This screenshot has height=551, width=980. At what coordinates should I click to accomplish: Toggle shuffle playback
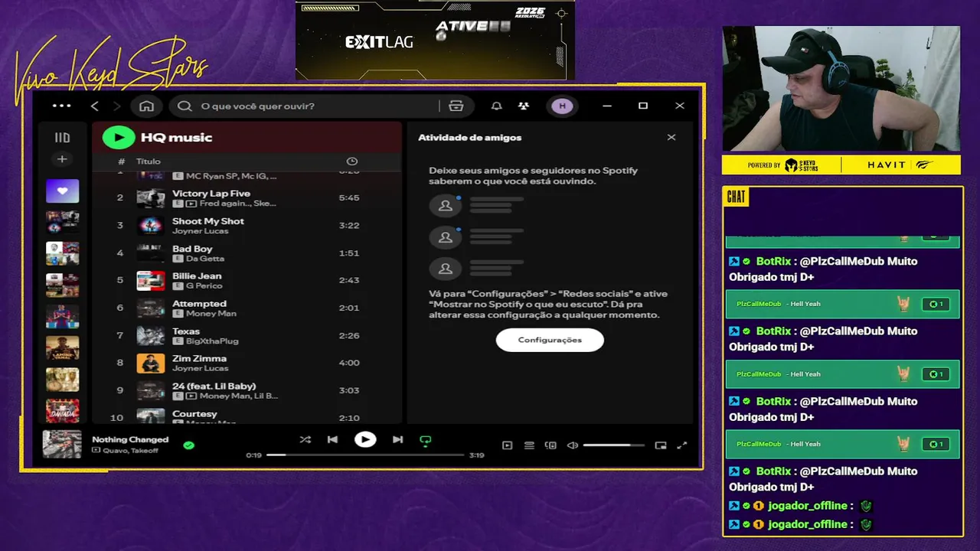(x=305, y=439)
